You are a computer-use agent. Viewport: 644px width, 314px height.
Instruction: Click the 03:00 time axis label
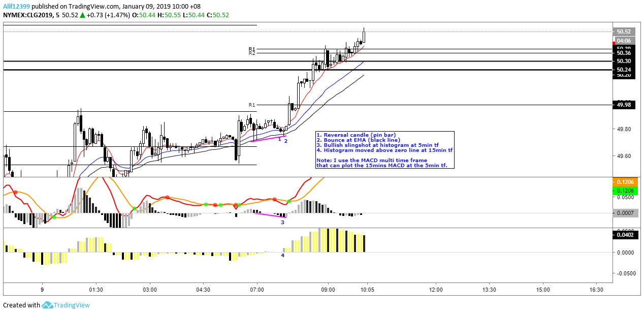point(150,290)
